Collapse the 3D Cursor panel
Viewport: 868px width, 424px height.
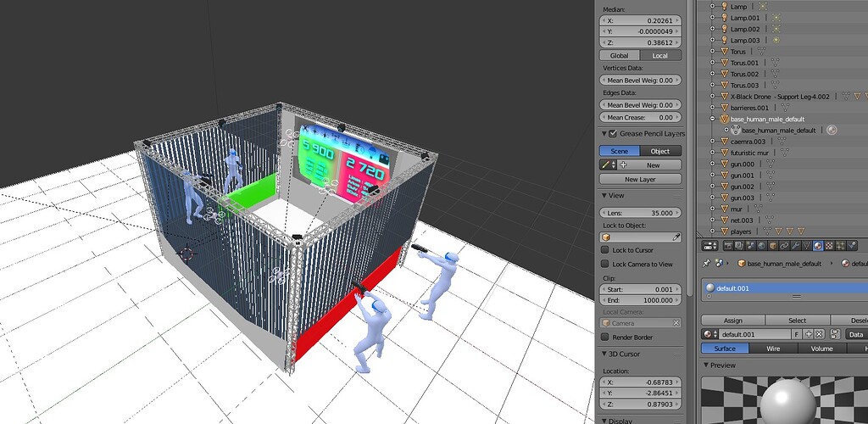coord(604,354)
